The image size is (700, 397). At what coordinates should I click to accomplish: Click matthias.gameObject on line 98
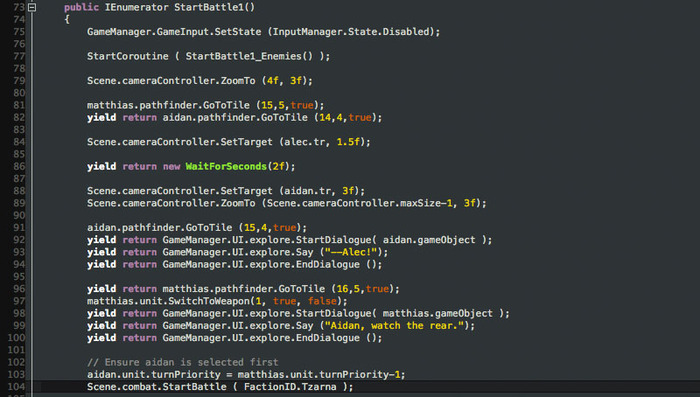(x=438, y=313)
